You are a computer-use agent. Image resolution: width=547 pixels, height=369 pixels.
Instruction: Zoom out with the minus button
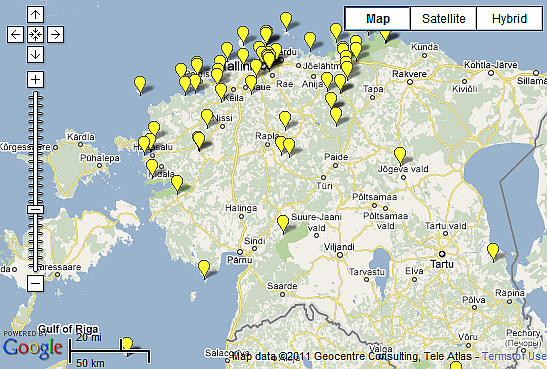tap(35, 283)
